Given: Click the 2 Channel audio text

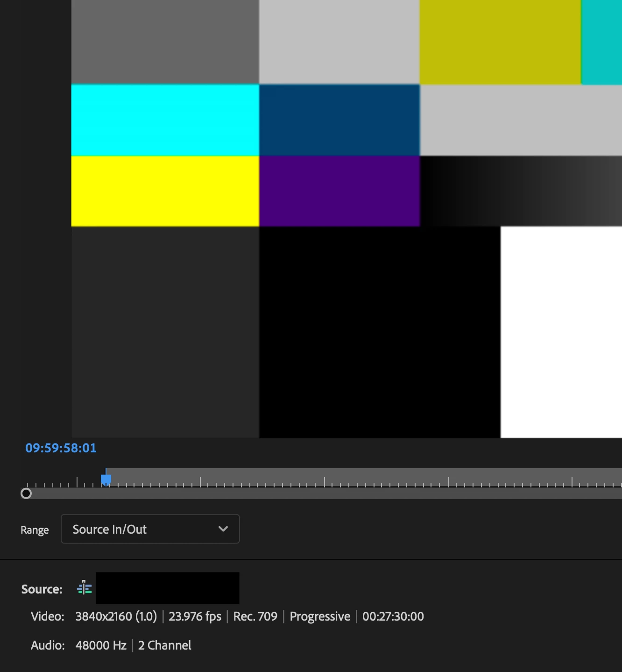Looking at the screenshot, I should 165,645.
